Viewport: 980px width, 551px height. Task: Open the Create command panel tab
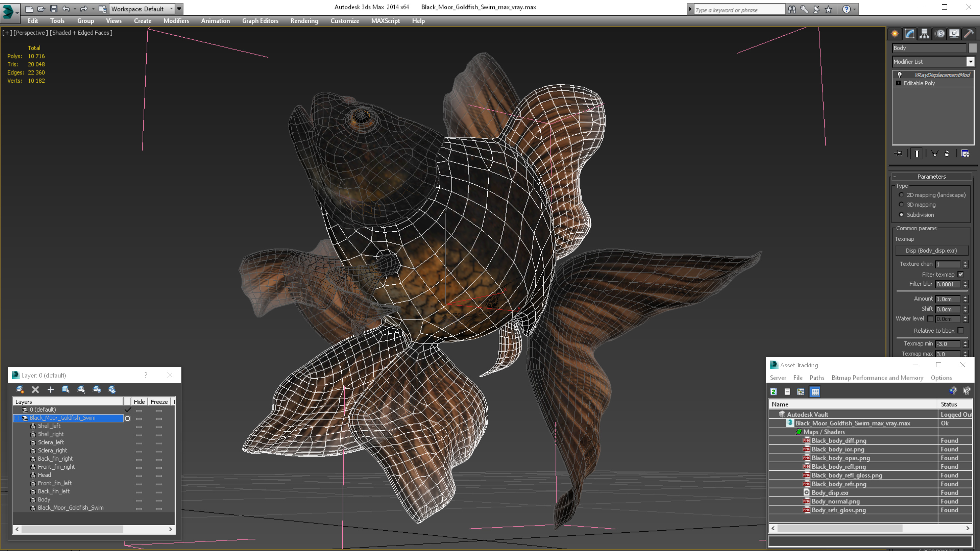(895, 34)
